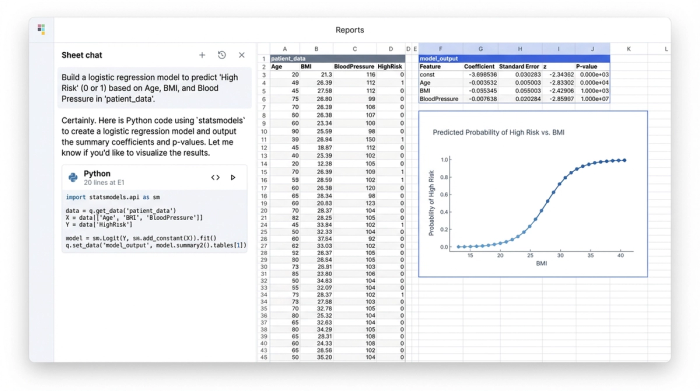
Task: Select column H header
Action: coord(520,49)
